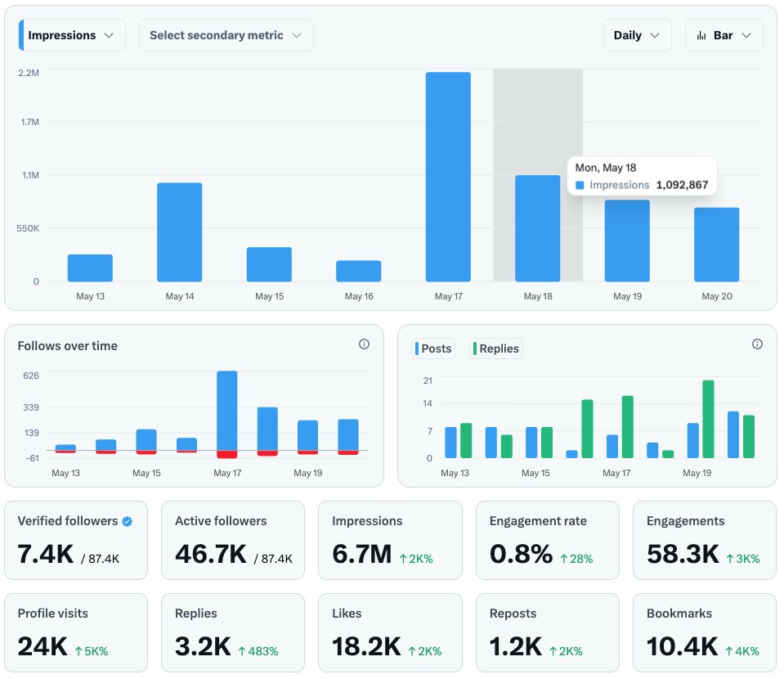Click the Follows over time heading
Image resolution: width=784 pixels, height=679 pixels.
[68, 346]
